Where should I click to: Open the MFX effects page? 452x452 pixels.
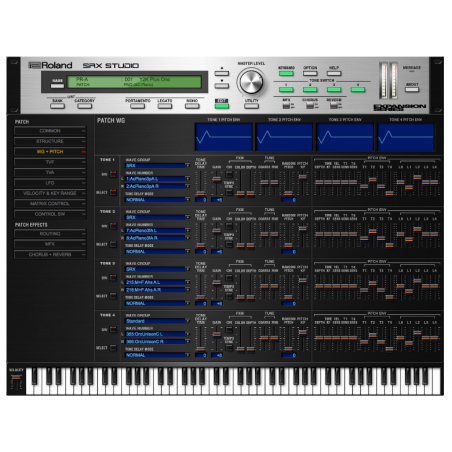point(50,244)
